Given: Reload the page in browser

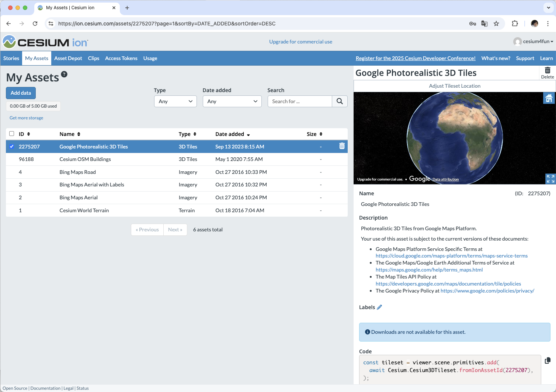Looking at the screenshot, I should 35,24.
